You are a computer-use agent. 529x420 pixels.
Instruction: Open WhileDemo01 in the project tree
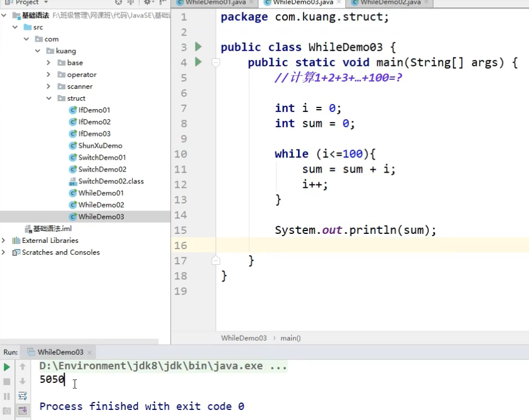101,193
